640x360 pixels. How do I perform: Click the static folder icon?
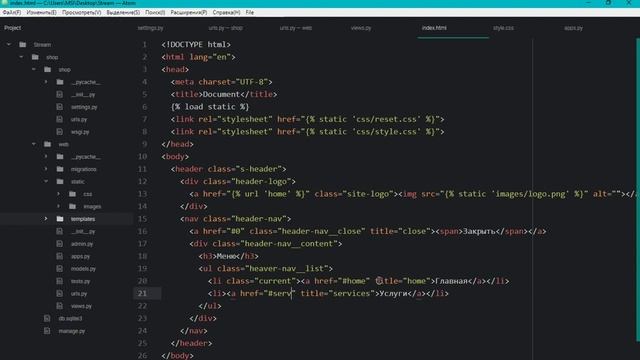coord(60,182)
